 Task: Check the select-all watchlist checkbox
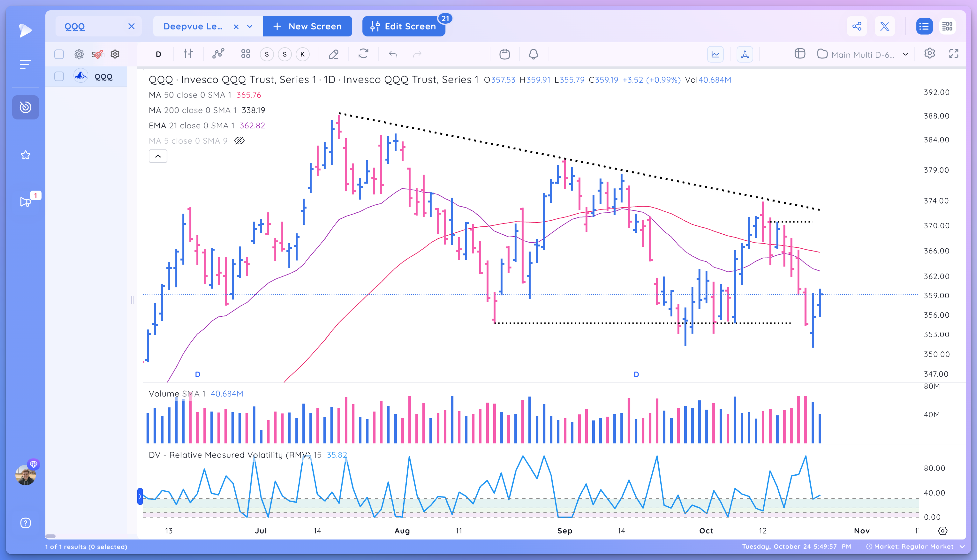click(x=59, y=54)
